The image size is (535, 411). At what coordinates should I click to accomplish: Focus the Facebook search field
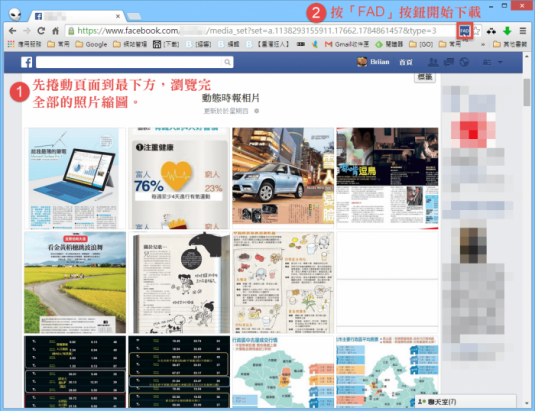130,62
